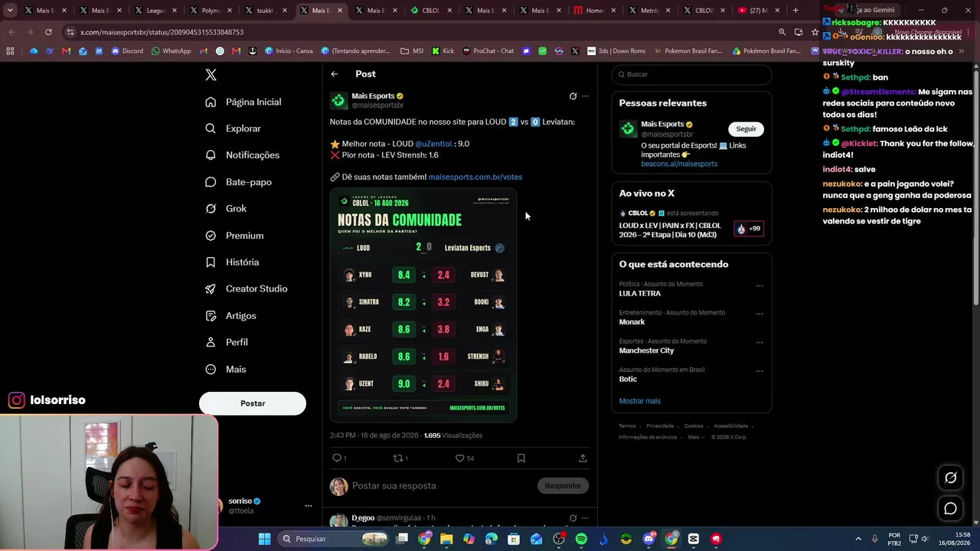The width and height of the screenshot is (980, 551).
Task: Open Premium in the sidebar
Action: coord(234,236)
